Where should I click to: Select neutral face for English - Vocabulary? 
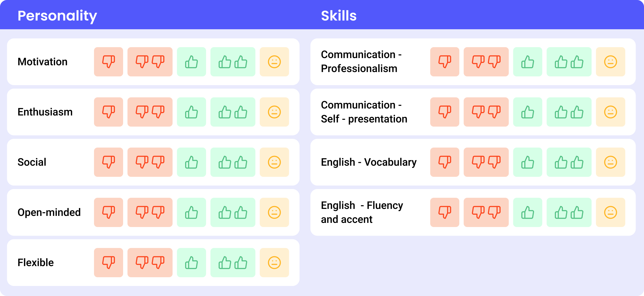click(611, 162)
